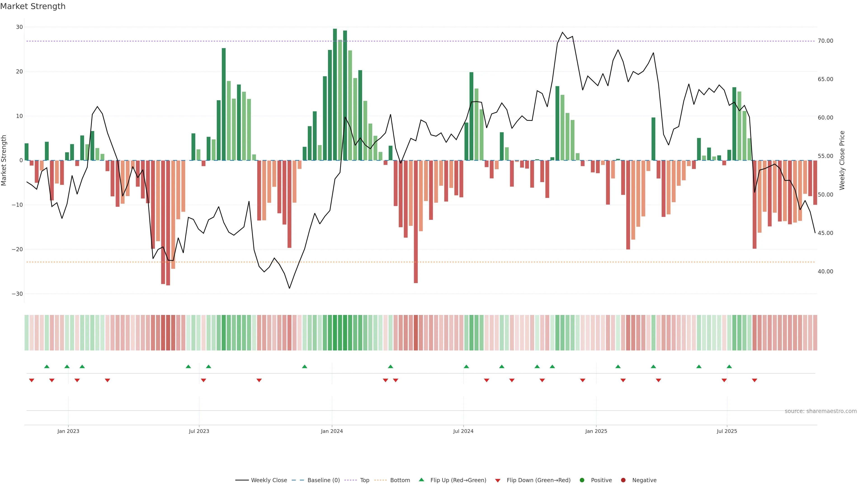
Task: Click the Market Strength chart title
Action: [x=33, y=6]
